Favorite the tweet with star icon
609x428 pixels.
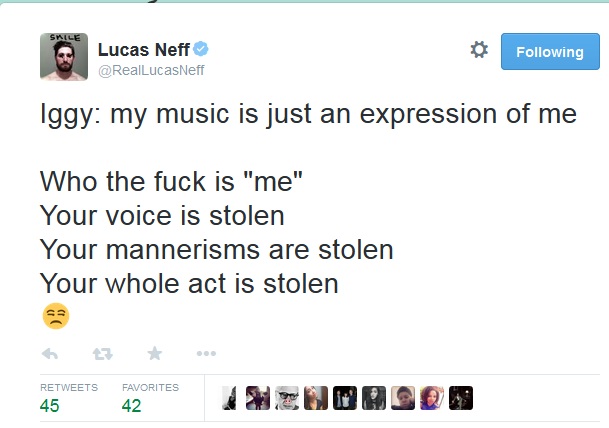pos(155,353)
